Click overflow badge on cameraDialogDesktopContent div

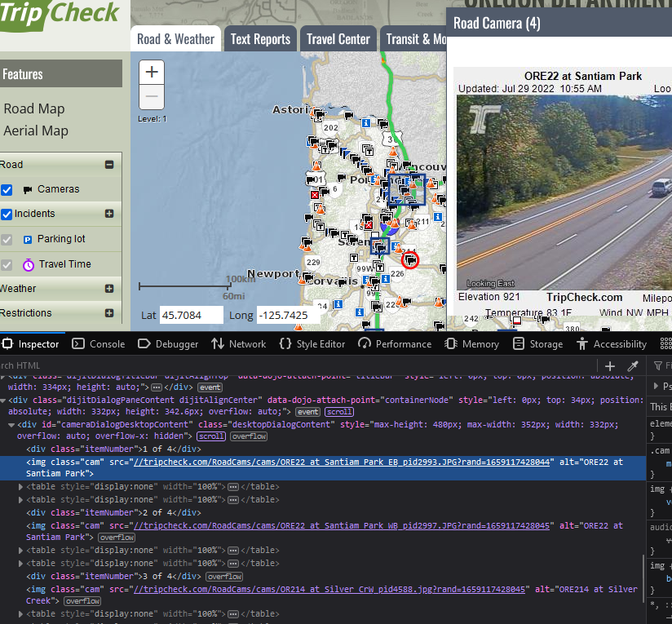click(249, 436)
